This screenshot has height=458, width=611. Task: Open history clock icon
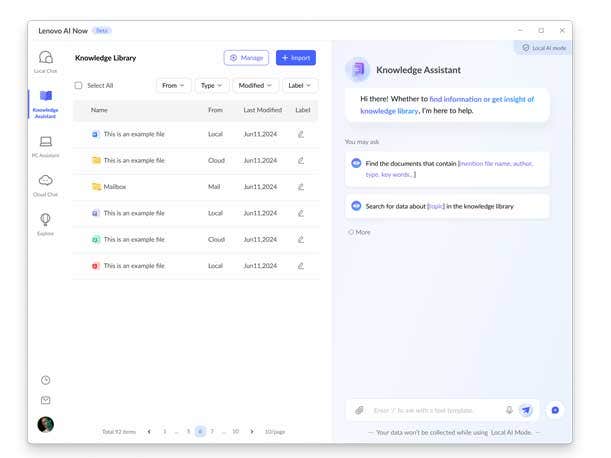(x=46, y=380)
